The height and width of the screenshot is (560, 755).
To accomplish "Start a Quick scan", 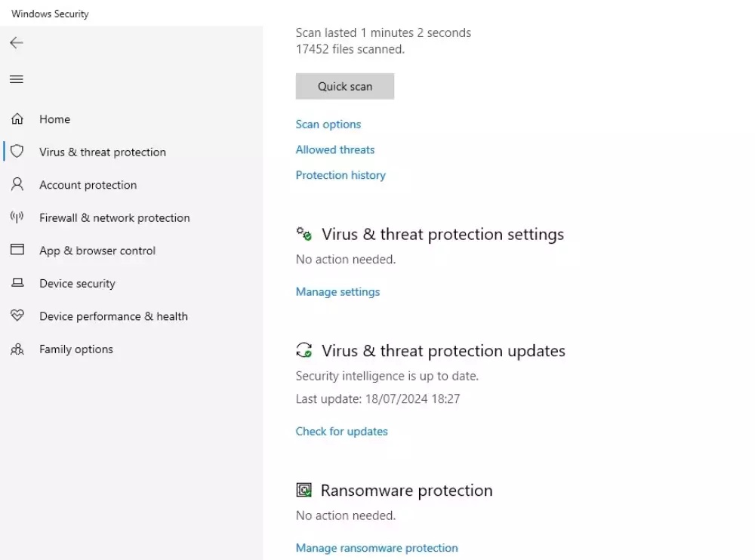I will point(344,86).
